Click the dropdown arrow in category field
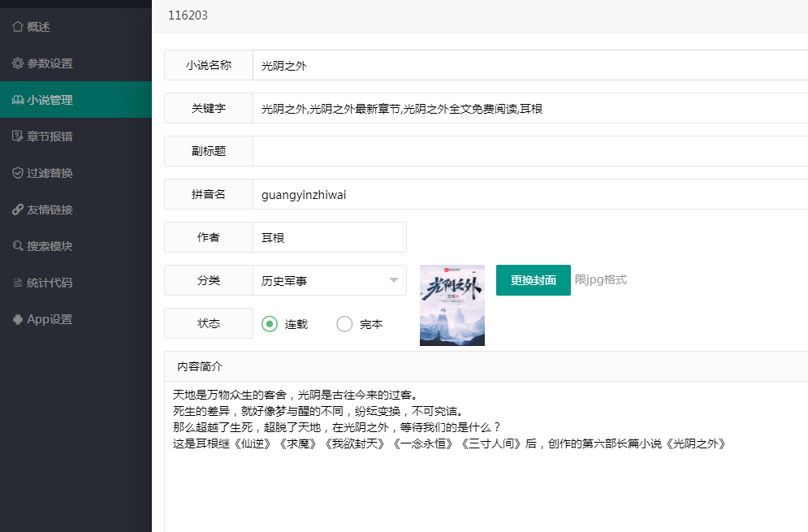Image resolution: width=808 pixels, height=532 pixels. pos(395,280)
